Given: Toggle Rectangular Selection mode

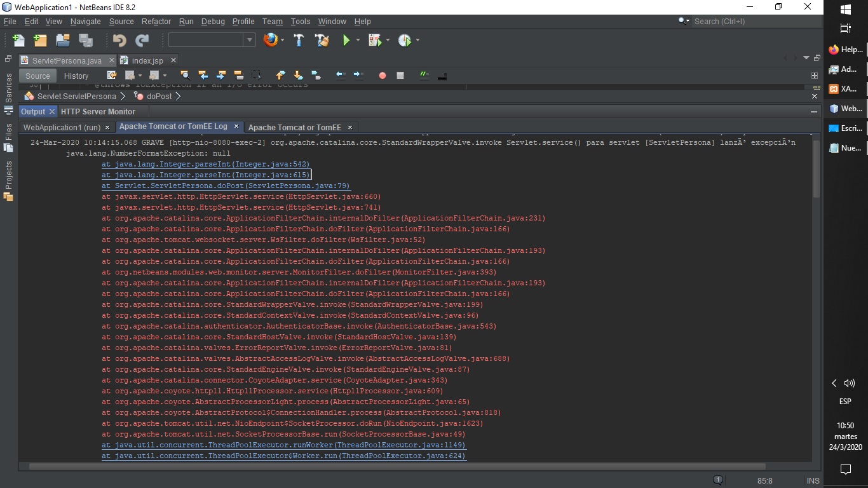Looking at the screenshot, I should click(256, 75).
